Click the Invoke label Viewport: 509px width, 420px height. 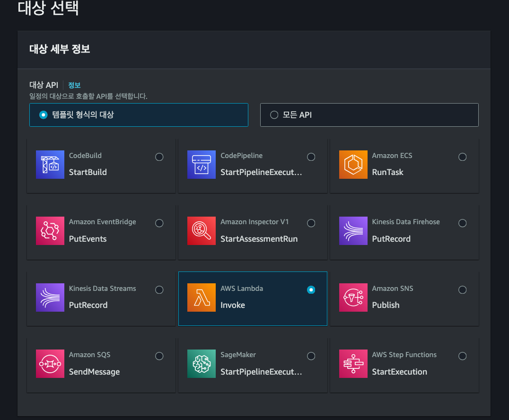point(233,305)
